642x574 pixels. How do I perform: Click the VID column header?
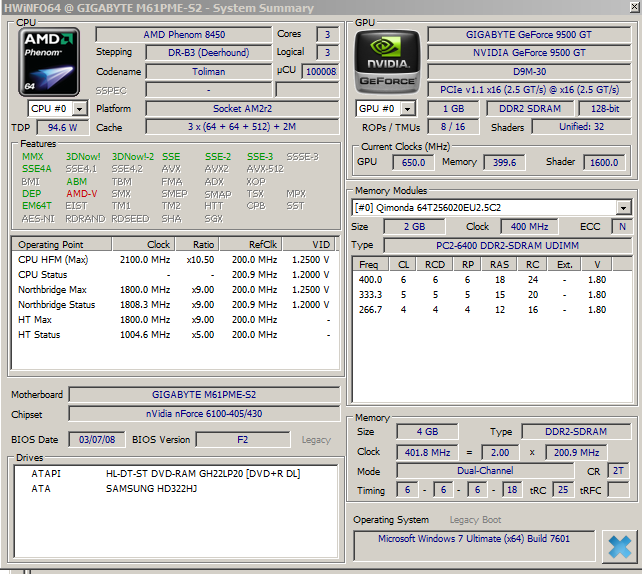coord(309,244)
